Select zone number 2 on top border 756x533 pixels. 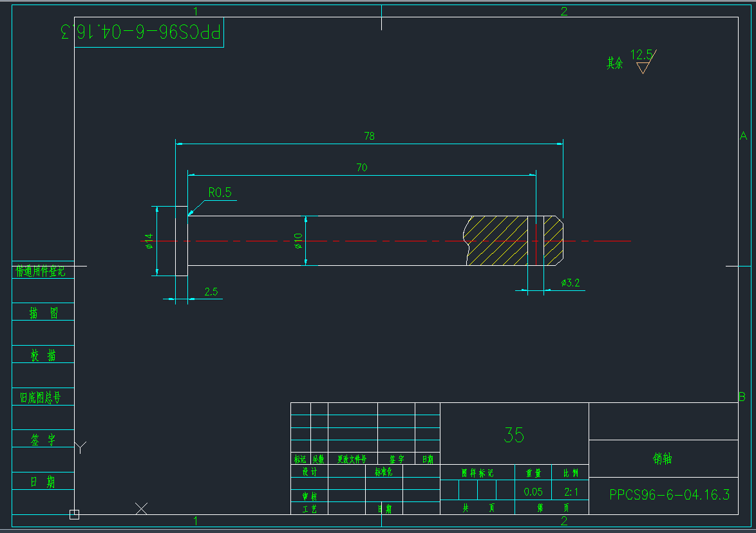point(563,11)
